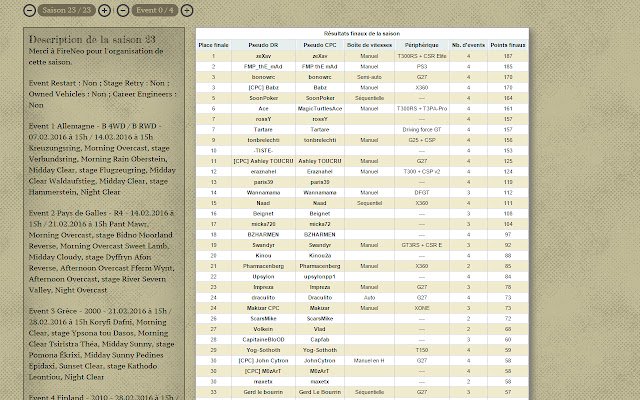
Task: Click SoonPoker in the Pseudo DR column
Action: [x=263, y=98]
